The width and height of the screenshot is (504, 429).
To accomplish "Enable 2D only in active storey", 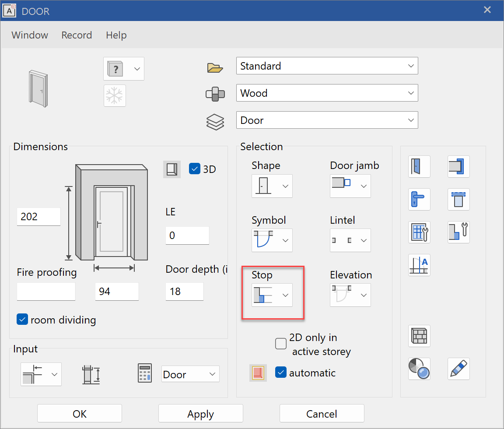I will point(280,344).
